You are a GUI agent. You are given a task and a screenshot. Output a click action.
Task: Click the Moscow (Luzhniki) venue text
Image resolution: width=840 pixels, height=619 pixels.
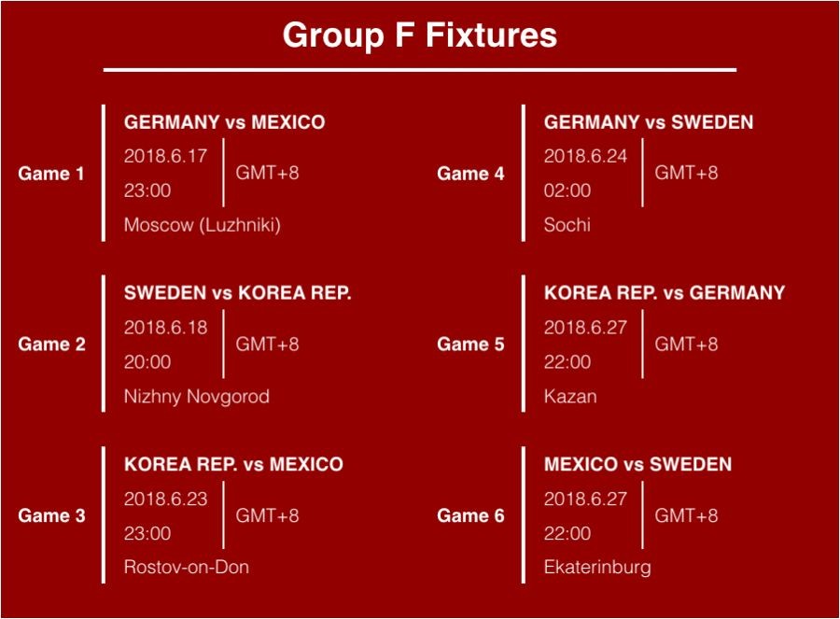tap(202, 225)
